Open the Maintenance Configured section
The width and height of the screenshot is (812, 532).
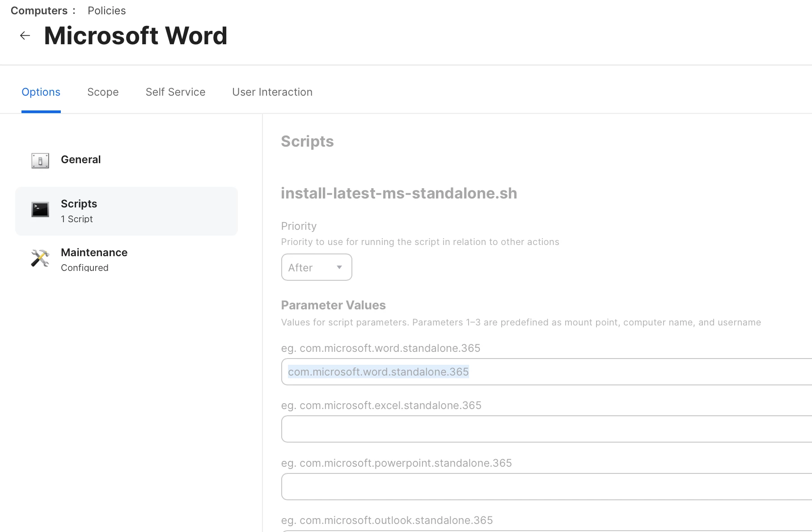(127, 260)
